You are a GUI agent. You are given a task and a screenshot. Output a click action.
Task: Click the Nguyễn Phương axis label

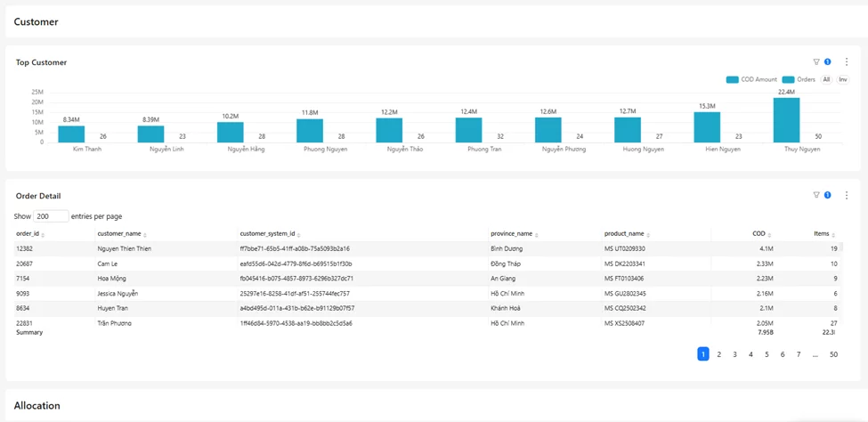click(565, 150)
